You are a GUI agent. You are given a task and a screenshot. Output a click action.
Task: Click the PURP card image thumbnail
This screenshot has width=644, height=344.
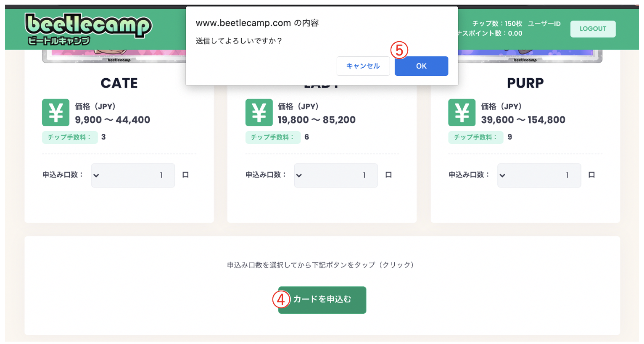(x=530, y=56)
